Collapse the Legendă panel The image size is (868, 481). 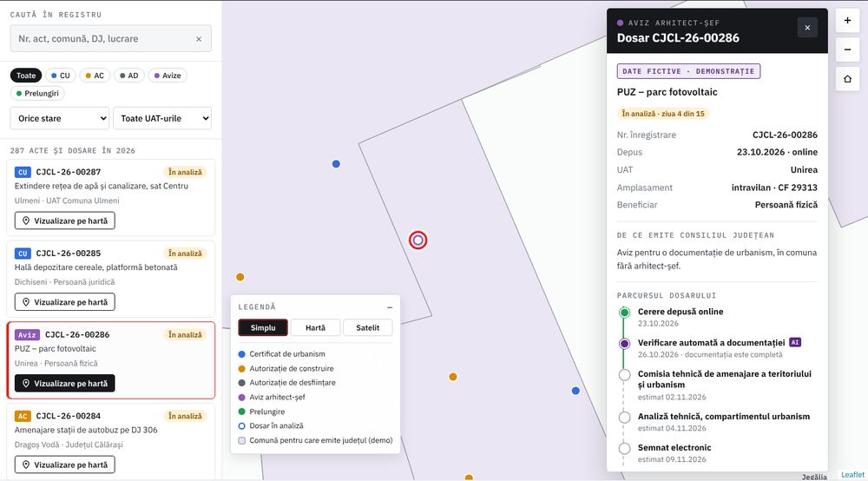pyautogui.click(x=390, y=307)
